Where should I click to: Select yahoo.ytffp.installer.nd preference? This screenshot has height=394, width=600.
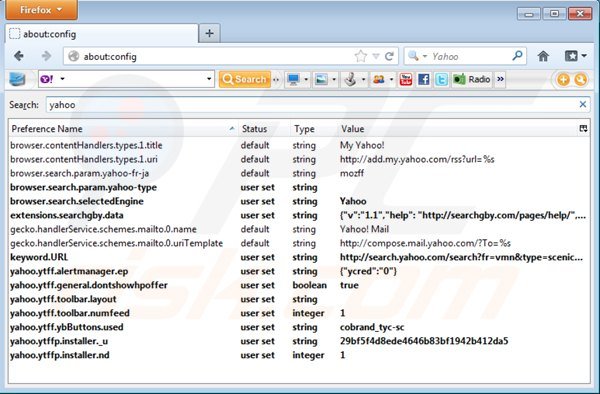299,355
